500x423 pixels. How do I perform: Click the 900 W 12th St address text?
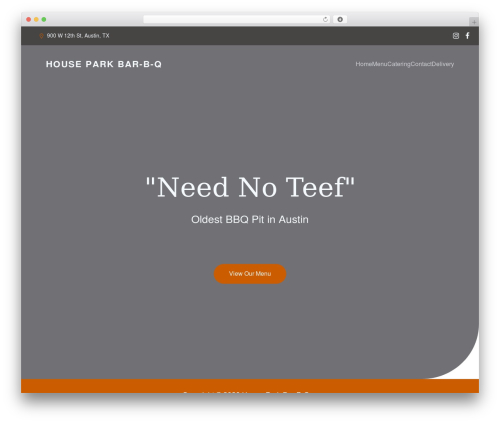[78, 36]
